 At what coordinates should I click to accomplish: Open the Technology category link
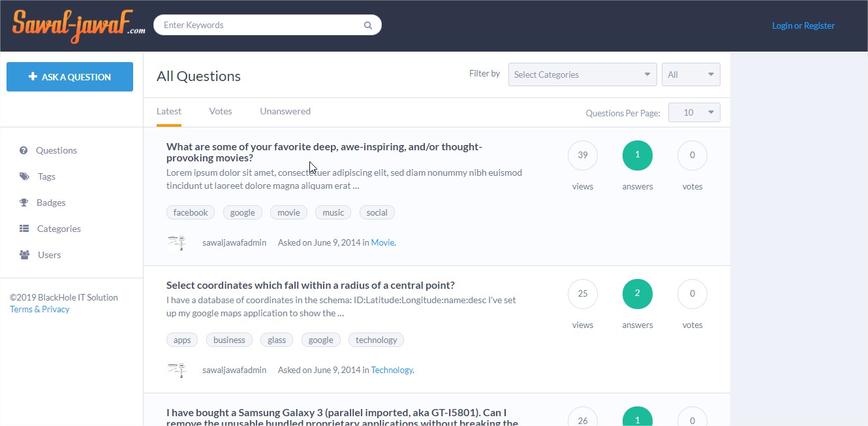[392, 370]
